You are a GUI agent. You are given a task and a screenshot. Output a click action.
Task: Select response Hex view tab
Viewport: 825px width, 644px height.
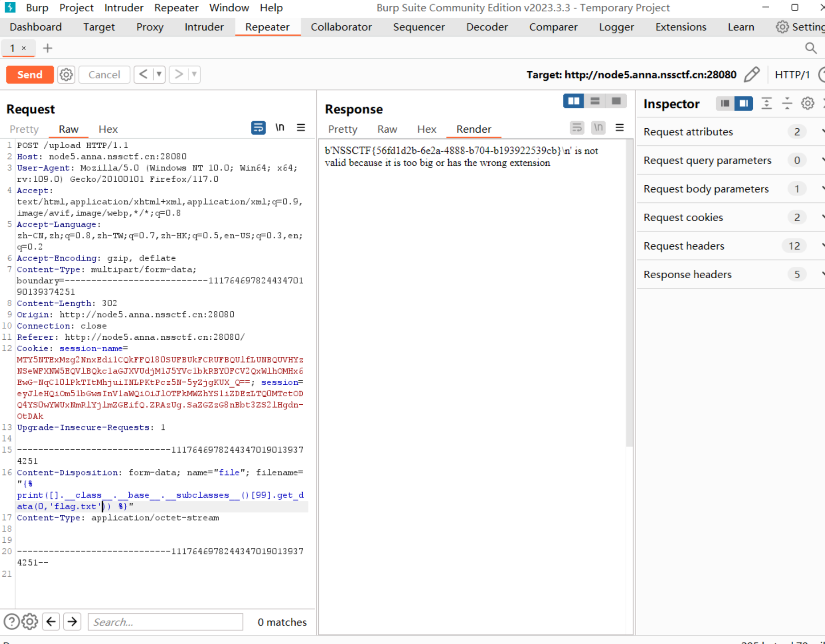pos(427,129)
